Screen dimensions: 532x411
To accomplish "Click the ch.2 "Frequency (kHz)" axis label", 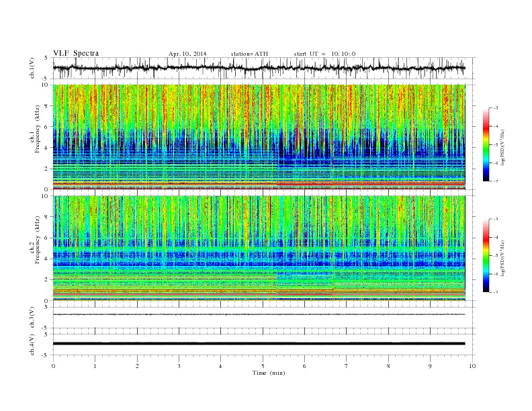I will 38,240.
